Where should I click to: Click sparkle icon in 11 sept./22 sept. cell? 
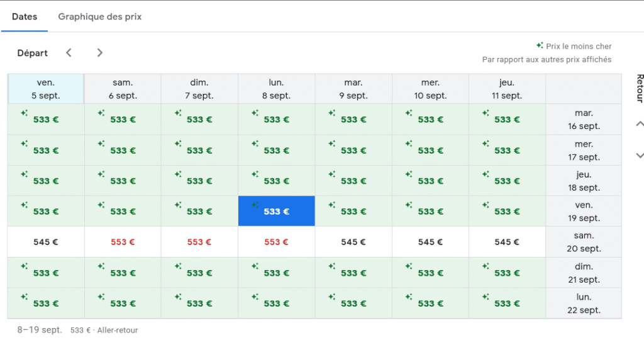click(486, 297)
